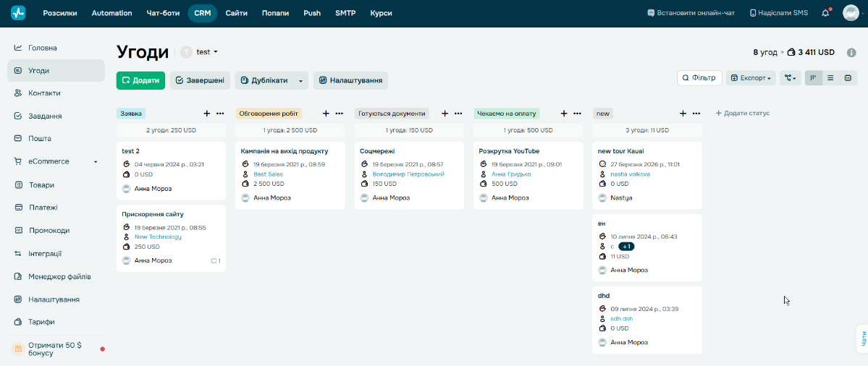This screenshot has width=868, height=366.
Task: Add a deal in Заявка column
Action: tap(207, 114)
